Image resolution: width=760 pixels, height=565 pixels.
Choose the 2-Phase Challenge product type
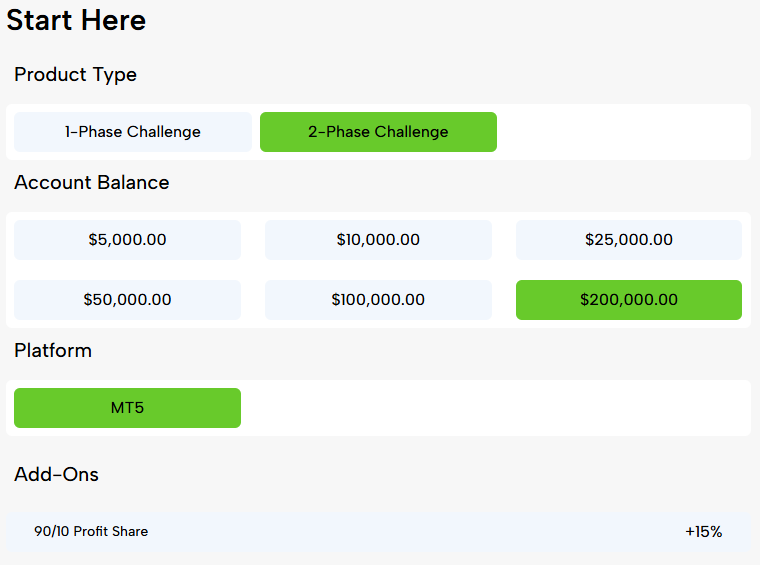tap(378, 132)
